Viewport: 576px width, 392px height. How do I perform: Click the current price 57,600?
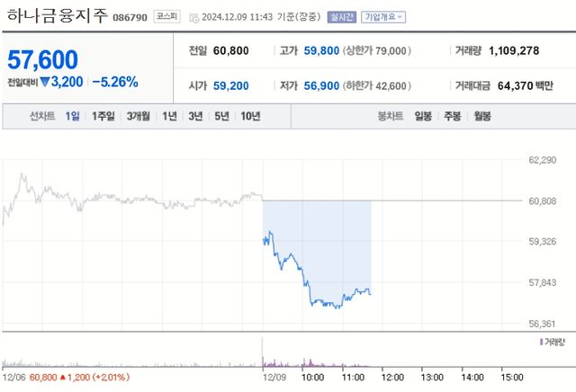point(42,59)
